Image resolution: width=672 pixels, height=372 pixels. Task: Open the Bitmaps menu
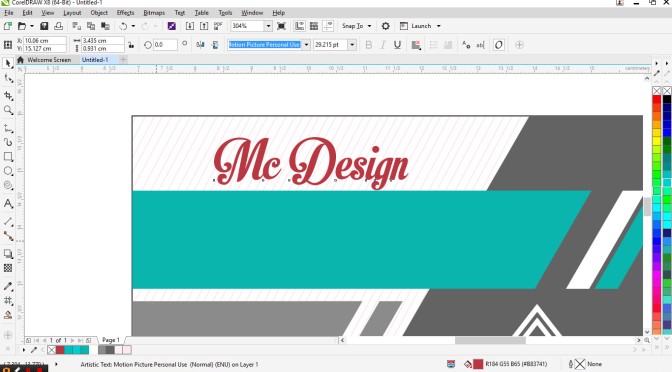(154, 13)
